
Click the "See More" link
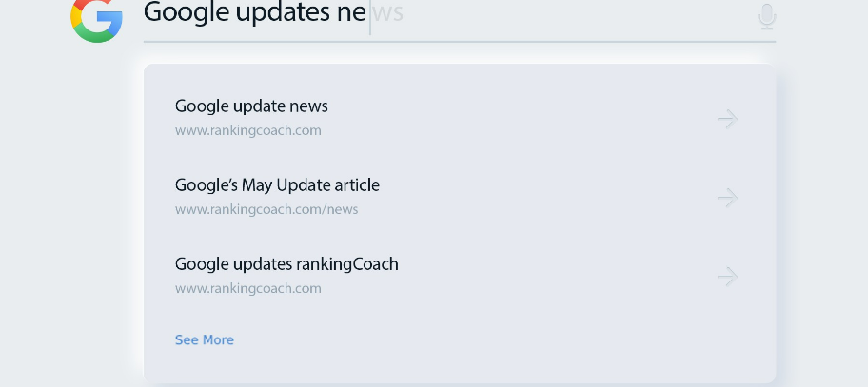pyautogui.click(x=204, y=339)
